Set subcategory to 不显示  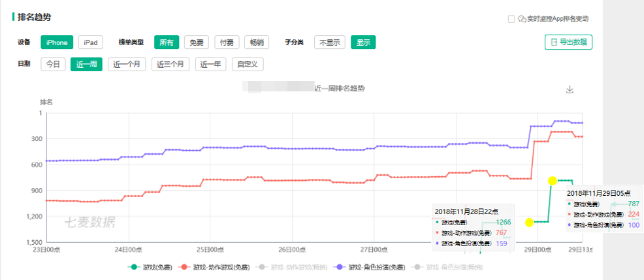click(329, 42)
